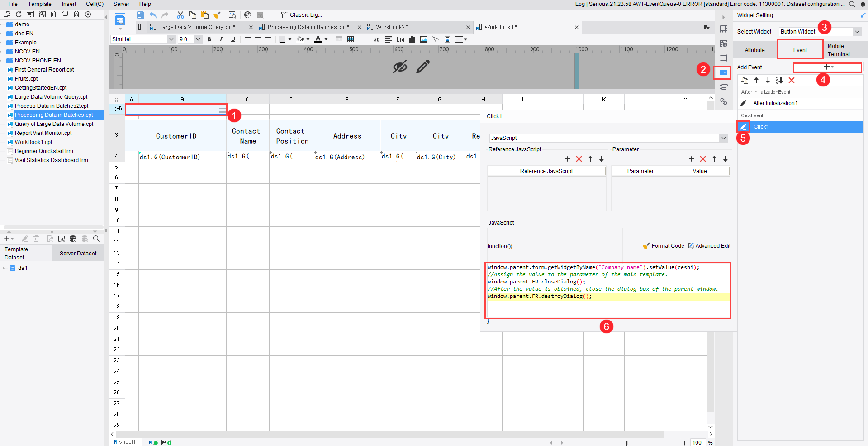Expand the ds1 dataset node
868x446 pixels.
coord(4,268)
